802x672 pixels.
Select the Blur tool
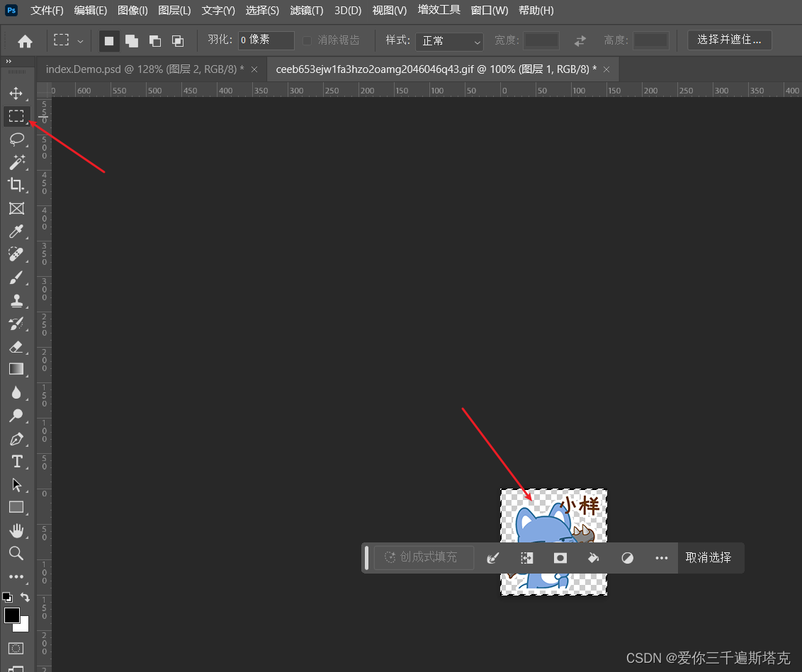[16, 392]
